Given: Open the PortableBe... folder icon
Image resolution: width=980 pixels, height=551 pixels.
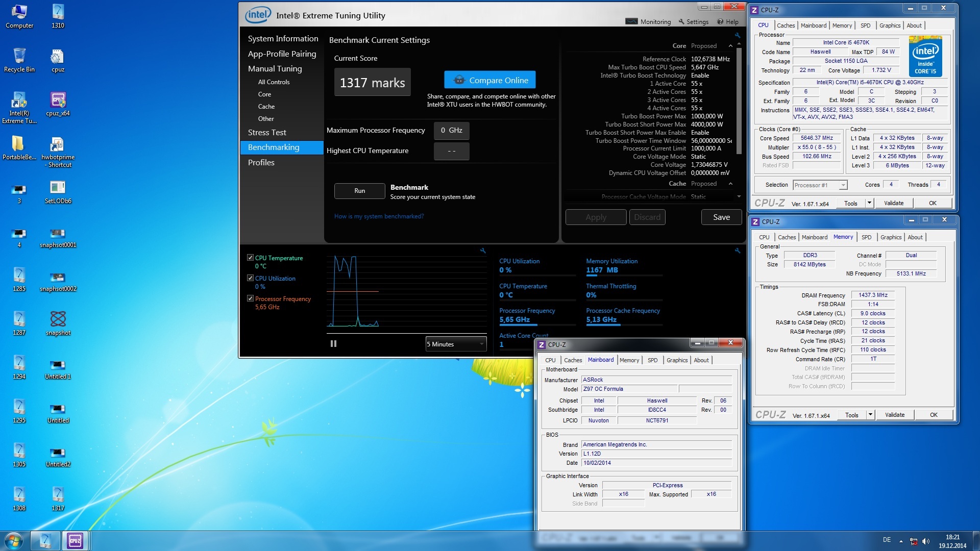Looking at the screenshot, I should click(19, 148).
